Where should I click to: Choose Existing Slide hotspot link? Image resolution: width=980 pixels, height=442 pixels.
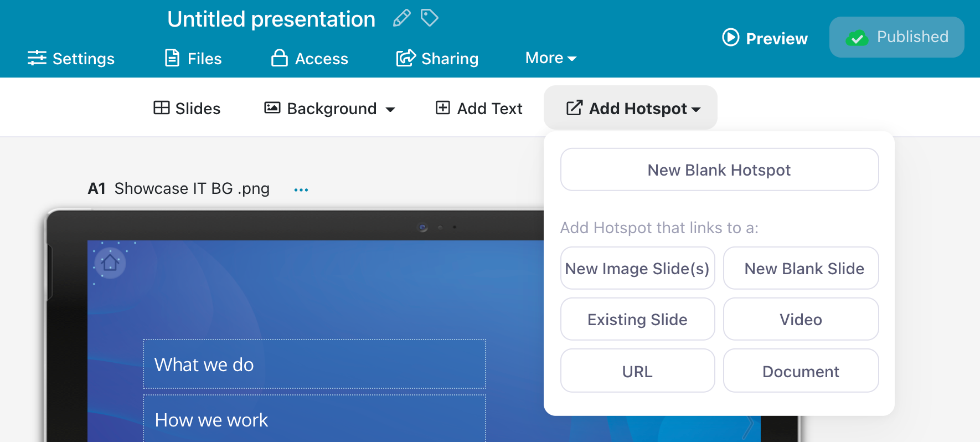(x=637, y=319)
